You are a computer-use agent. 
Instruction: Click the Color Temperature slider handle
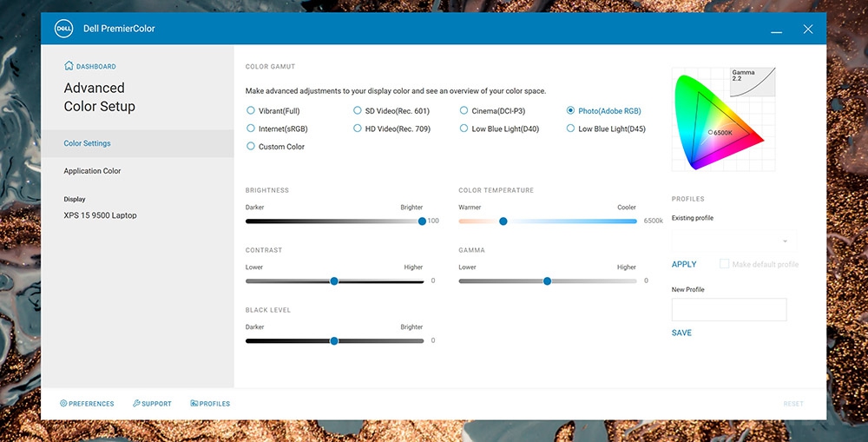[x=503, y=221]
